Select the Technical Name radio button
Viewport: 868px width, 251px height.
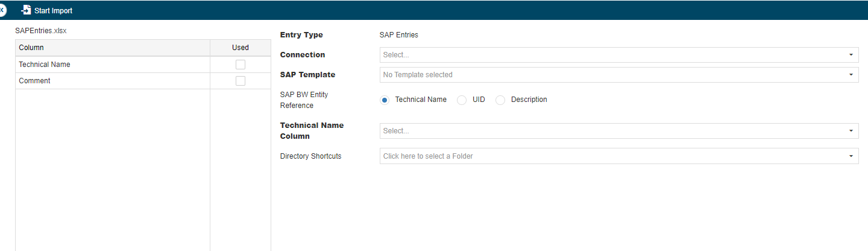(x=385, y=100)
